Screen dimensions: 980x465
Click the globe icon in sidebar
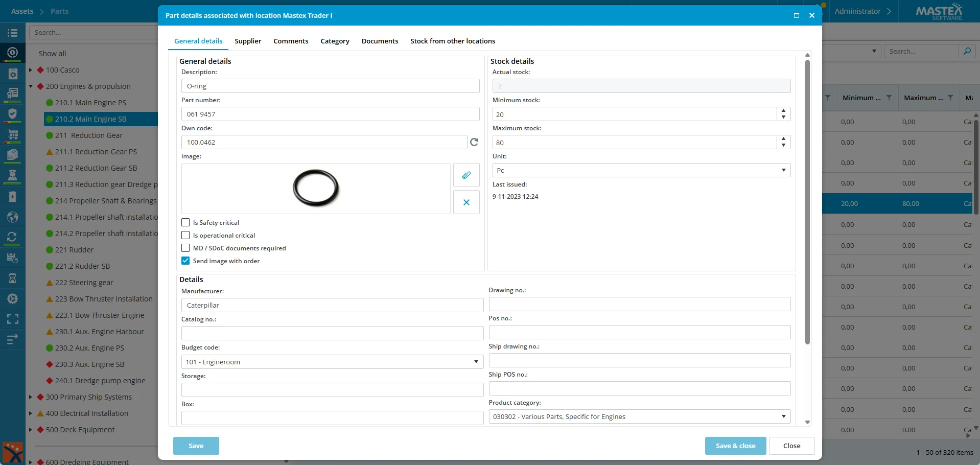13,217
